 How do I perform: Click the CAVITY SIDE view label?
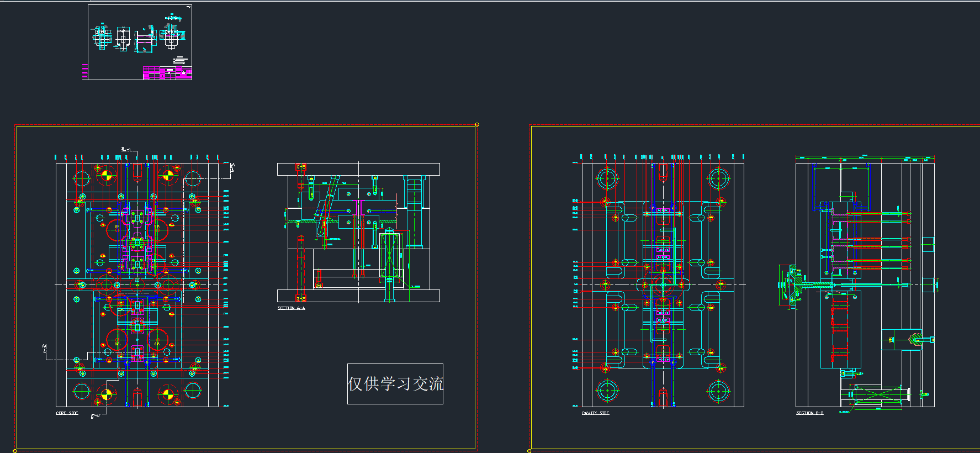(x=595, y=413)
